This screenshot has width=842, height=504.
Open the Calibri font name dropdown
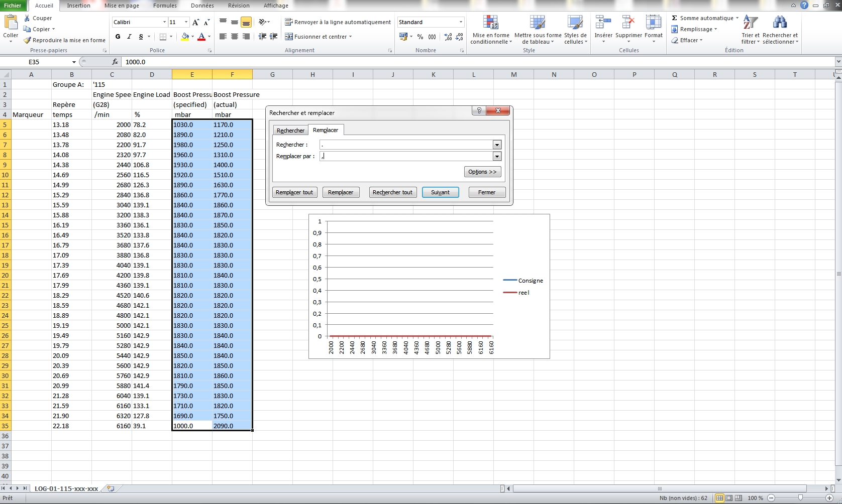tap(164, 22)
